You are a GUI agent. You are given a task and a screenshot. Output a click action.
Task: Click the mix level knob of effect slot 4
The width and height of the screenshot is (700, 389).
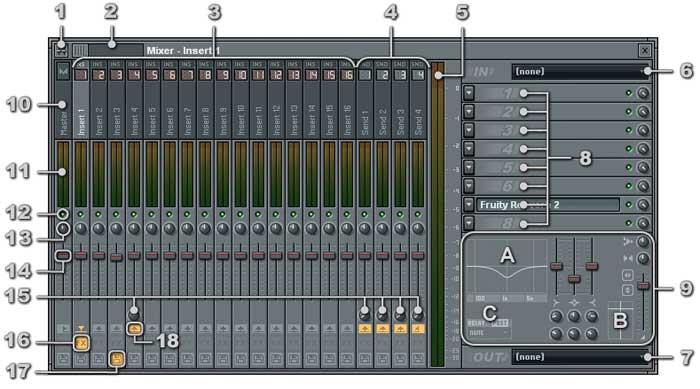point(643,149)
